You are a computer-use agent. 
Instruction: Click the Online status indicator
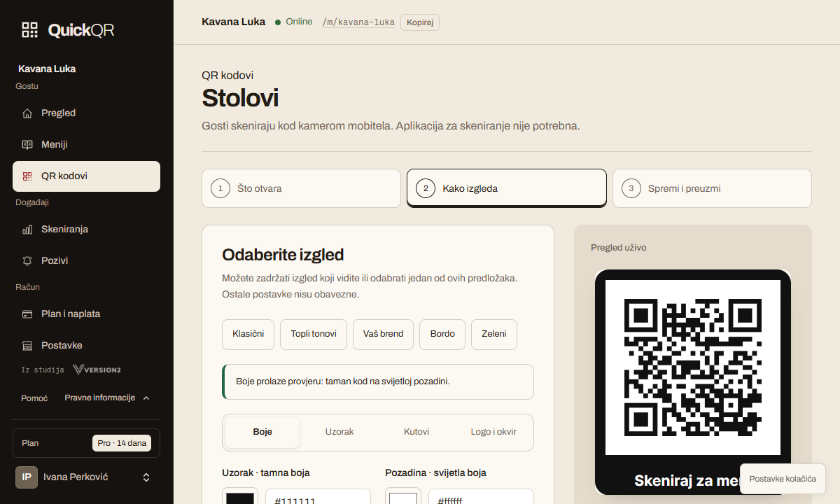click(294, 22)
